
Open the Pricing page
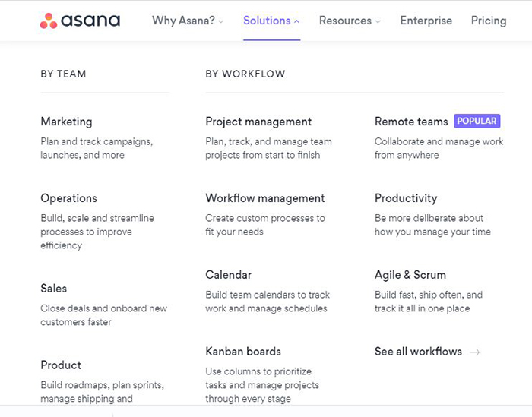pos(489,21)
